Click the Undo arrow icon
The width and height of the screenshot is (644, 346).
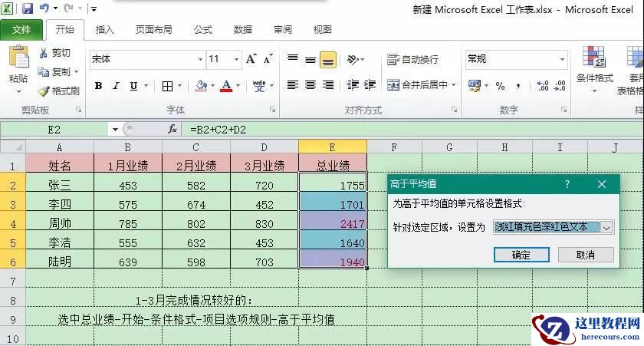(44, 8)
